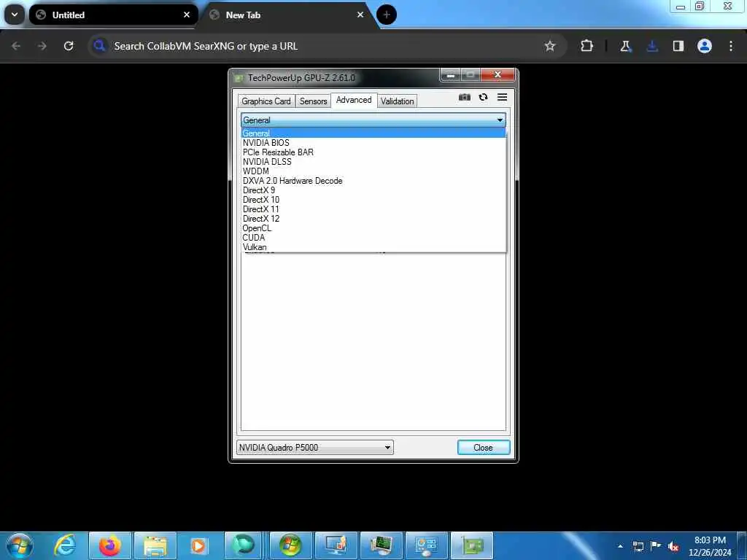Image resolution: width=747 pixels, height=560 pixels.
Task: Close the New Tab browser tab
Action: 360,15
